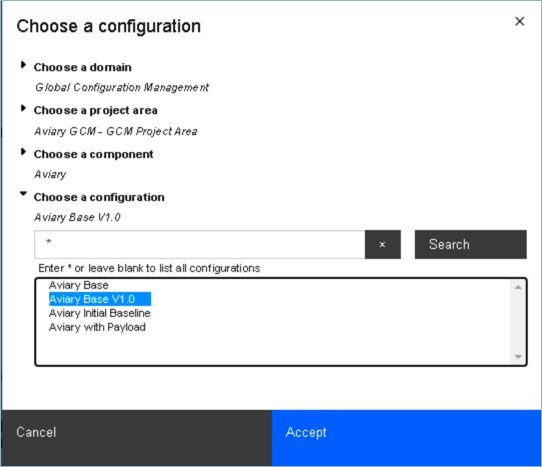This screenshot has width=542, height=467.
Task: Close the Choose a configuration dialog
Action: click(519, 21)
